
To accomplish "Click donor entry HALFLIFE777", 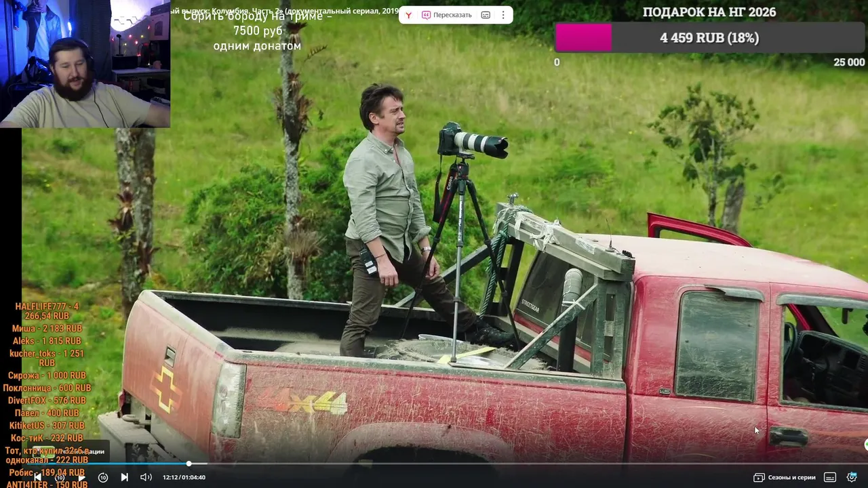I will tap(47, 311).
